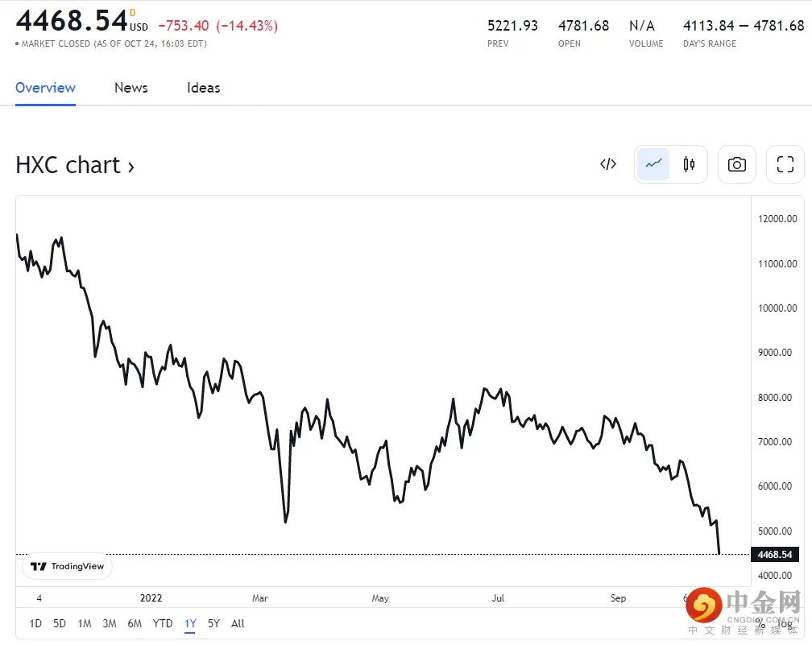
Task: Select the 6M time range
Action: pyautogui.click(x=135, y=623)
